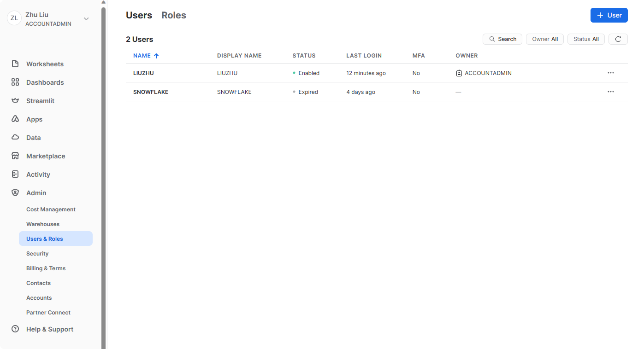Click the Help & Support question mark icon
This screenshot has width=644, height=349.
pos(15,329)
